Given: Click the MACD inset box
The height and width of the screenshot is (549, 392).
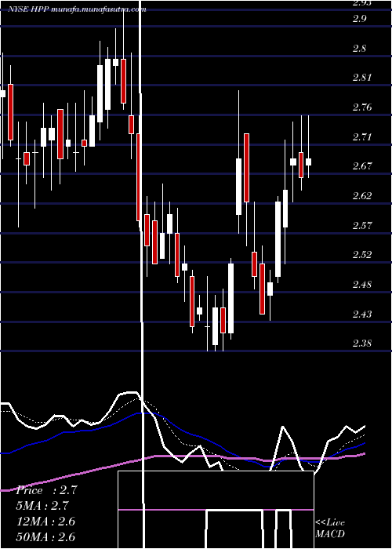Looking at the screenshot, I should [x=216, y=510].
